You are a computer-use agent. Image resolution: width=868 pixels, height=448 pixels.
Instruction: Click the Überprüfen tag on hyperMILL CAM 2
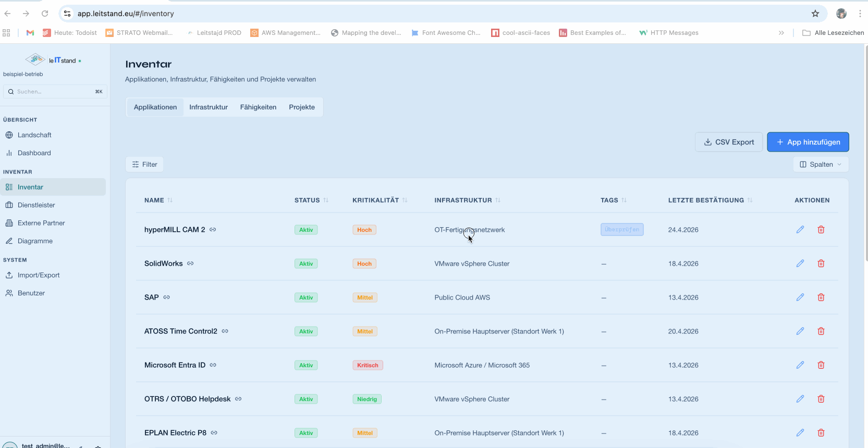pos(622,230)
